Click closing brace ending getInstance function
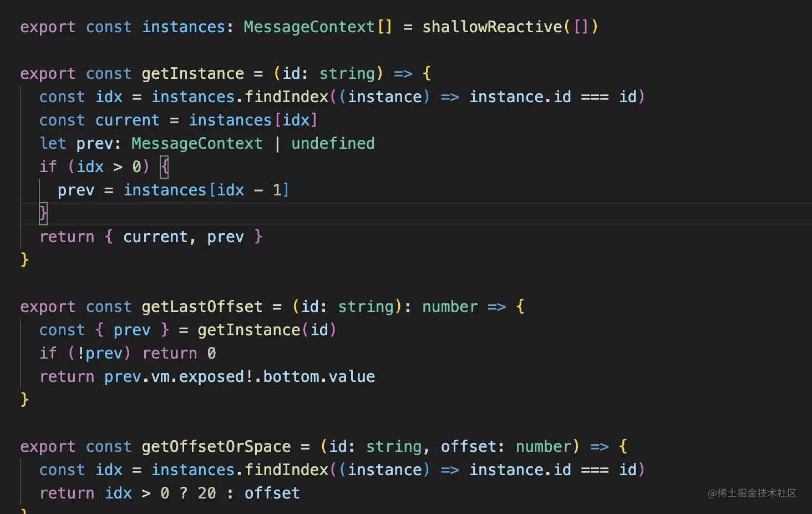Image resolution: width=812 pixels, height=514 pixels. [x=24, y=260]
